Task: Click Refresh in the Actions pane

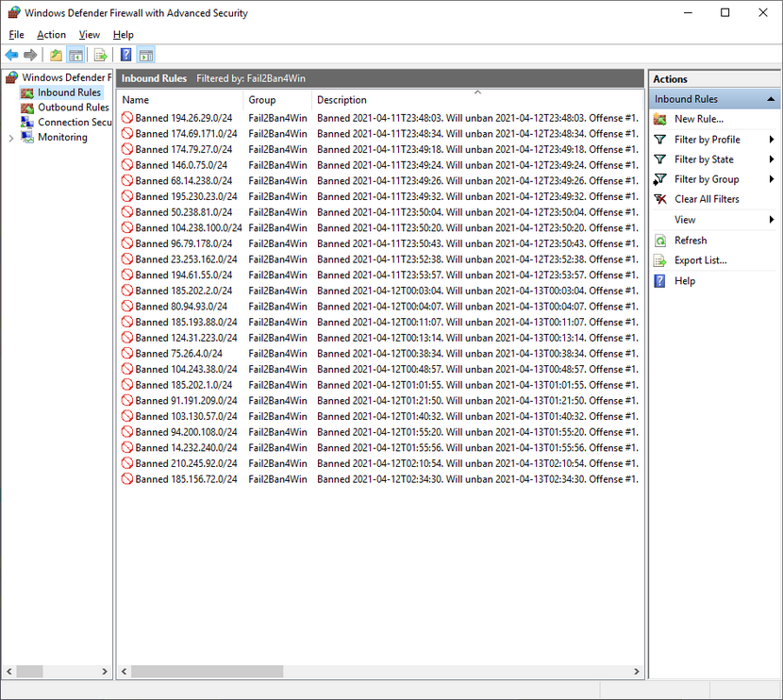Action: [691, 241]
